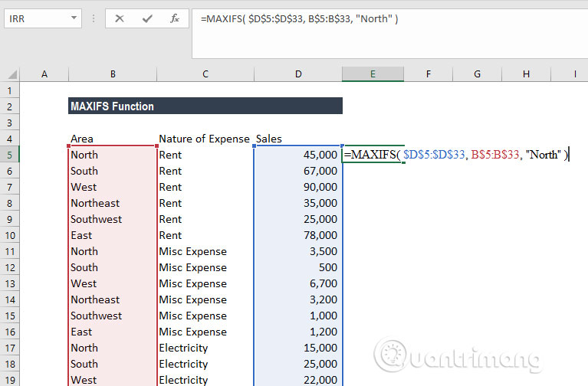Click the Sales header cell
Viewport: 588px width, 386px height.
298,139
